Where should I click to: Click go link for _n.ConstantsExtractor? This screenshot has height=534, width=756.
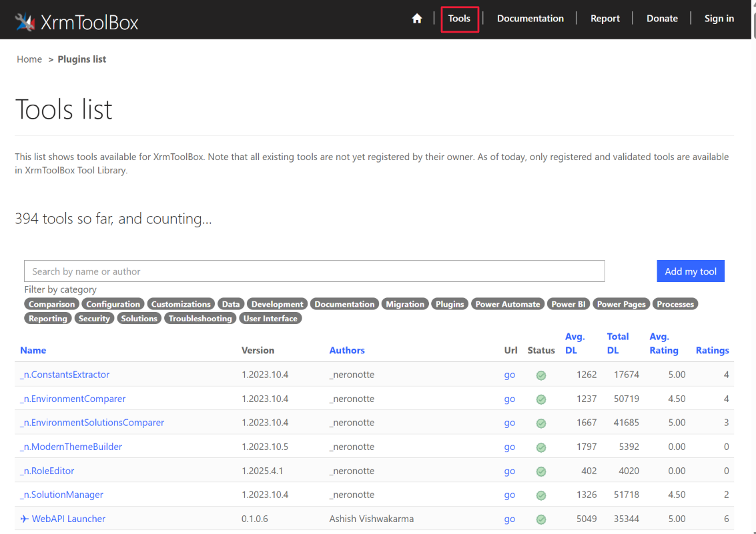510,375
